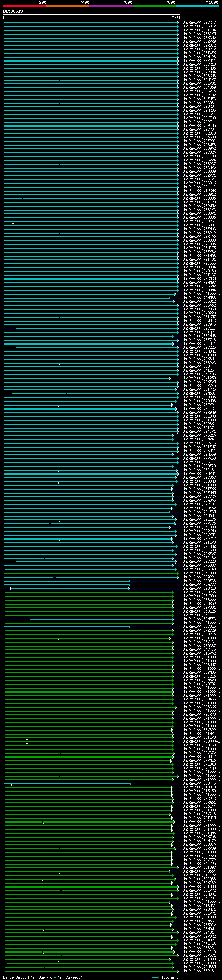The width and height of the screenshot is (222, 980).
Task: Open hit UniRef100_Q8S2V5
Action: click(x=199, y=34)
